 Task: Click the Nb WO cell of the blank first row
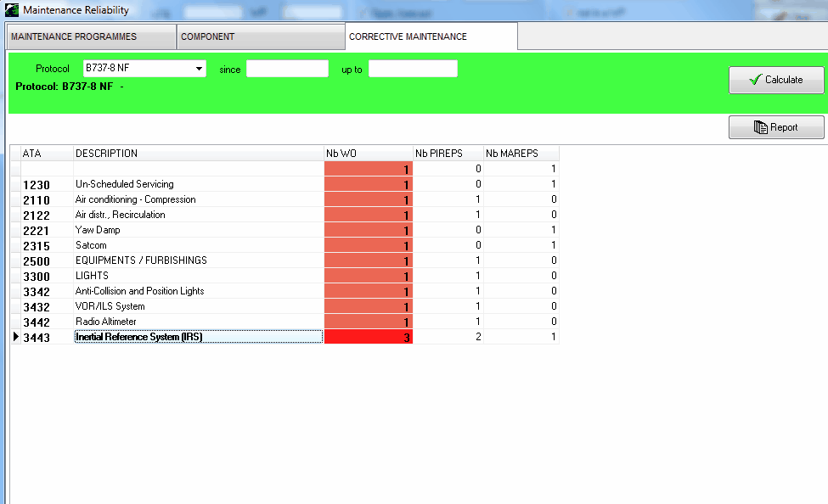point(369,169)
